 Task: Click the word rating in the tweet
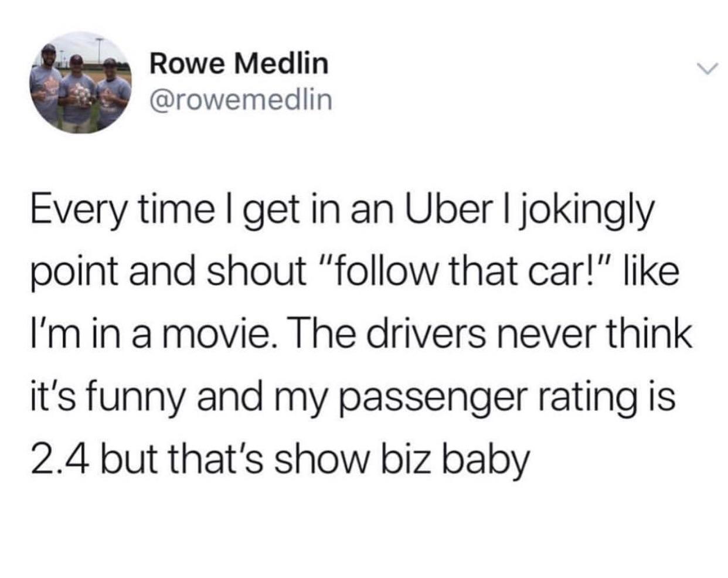tap(594, 400)
